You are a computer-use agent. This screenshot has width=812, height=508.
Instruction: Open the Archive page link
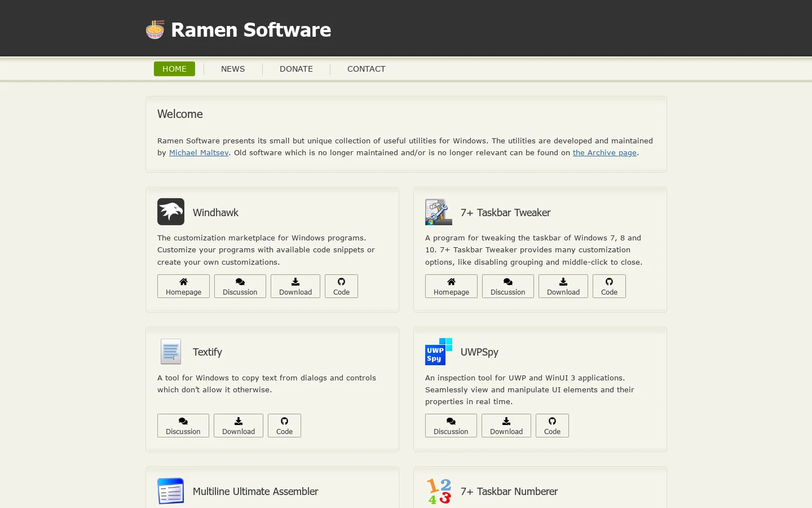point(604,152)
